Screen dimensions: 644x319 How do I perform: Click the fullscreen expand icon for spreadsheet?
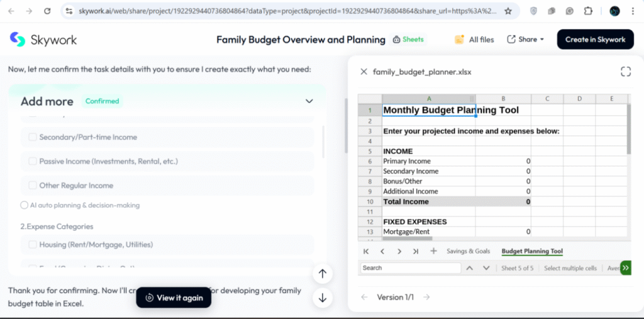pos(625,72)
